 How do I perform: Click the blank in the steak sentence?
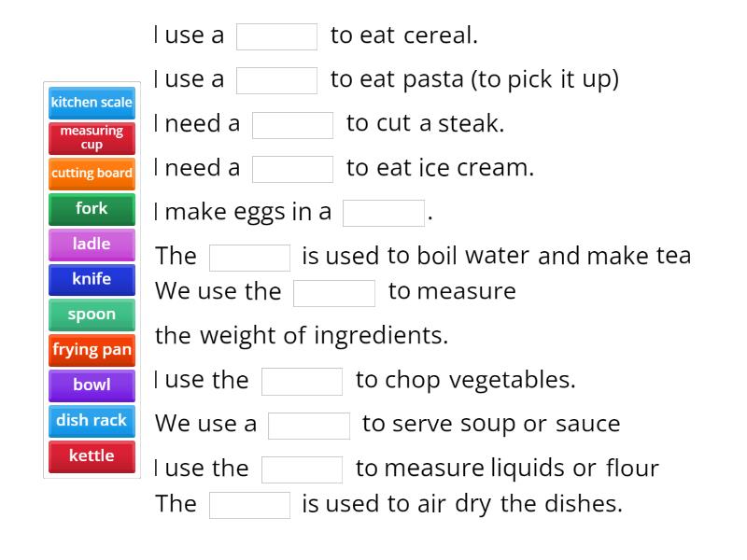tap(292, 124)
